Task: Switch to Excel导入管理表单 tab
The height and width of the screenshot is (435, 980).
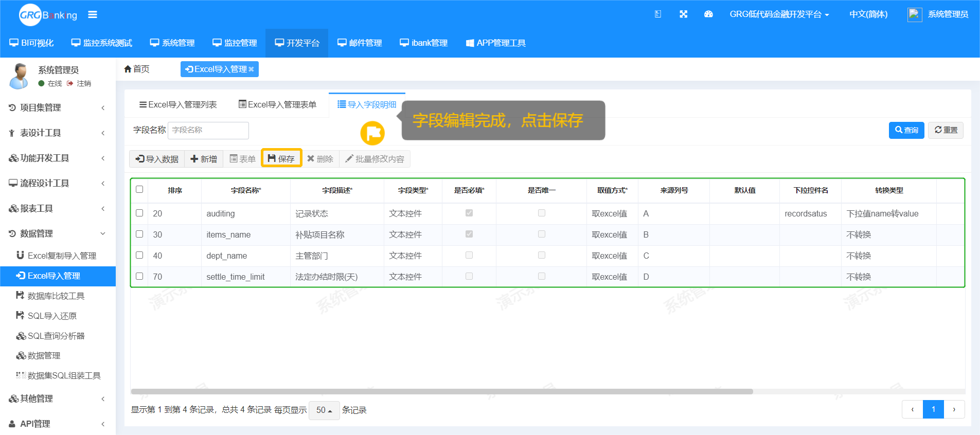Action: coord(278,104)
